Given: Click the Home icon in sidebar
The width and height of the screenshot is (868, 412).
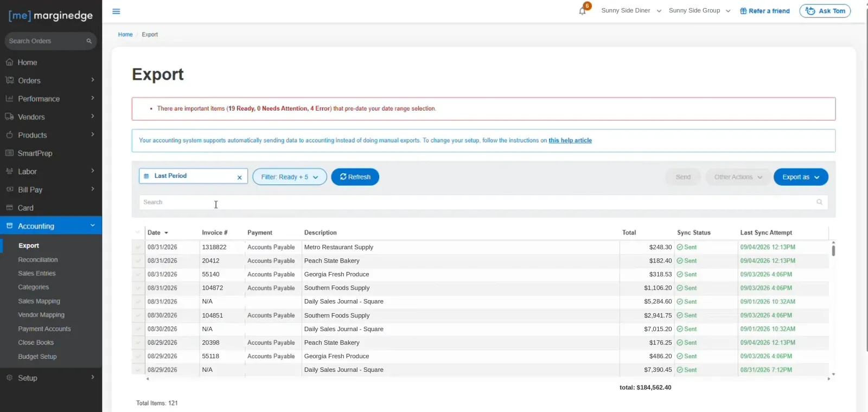Looking at the screenshot, I should (9, 62).
